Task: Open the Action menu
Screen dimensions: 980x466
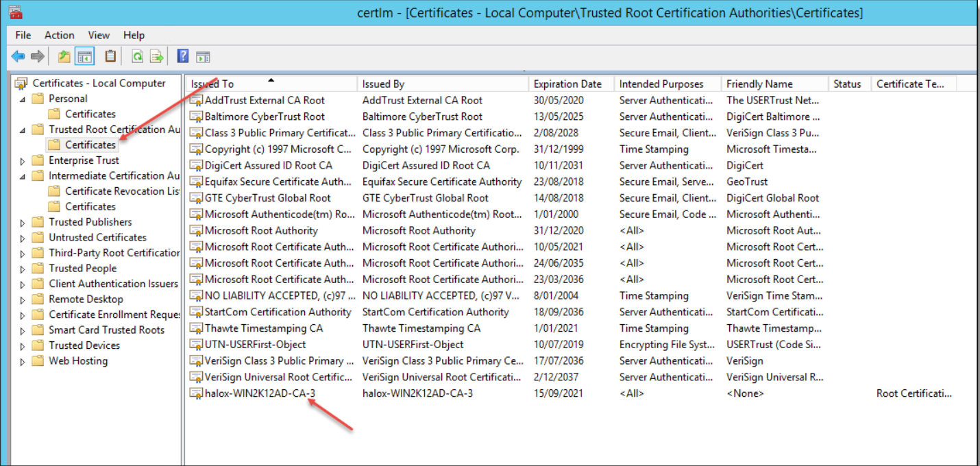Action: (x=60, y=35)
